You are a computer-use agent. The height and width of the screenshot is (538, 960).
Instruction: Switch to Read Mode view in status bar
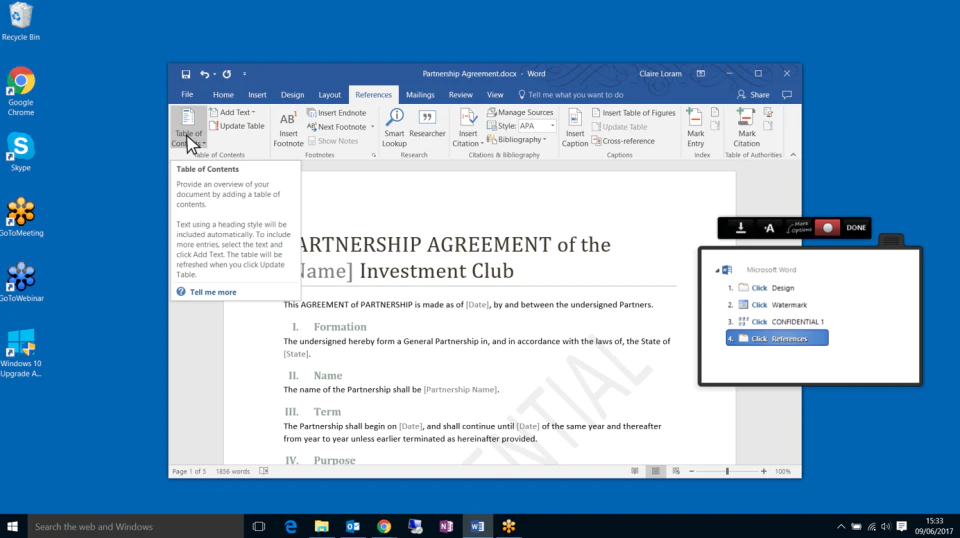[635, 471]
